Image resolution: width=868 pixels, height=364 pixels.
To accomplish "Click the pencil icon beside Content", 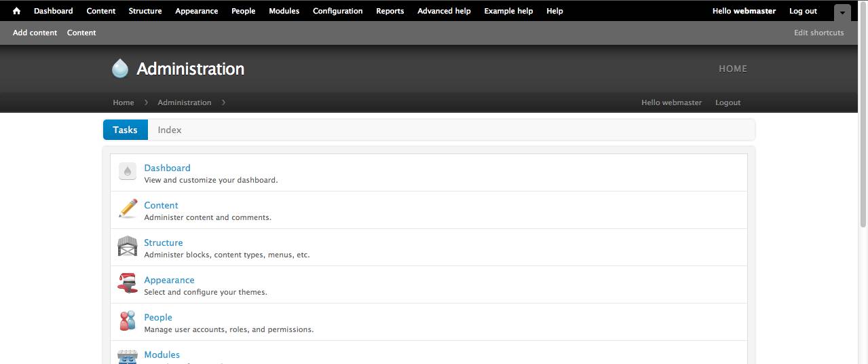I will click(x=128, y=208).
